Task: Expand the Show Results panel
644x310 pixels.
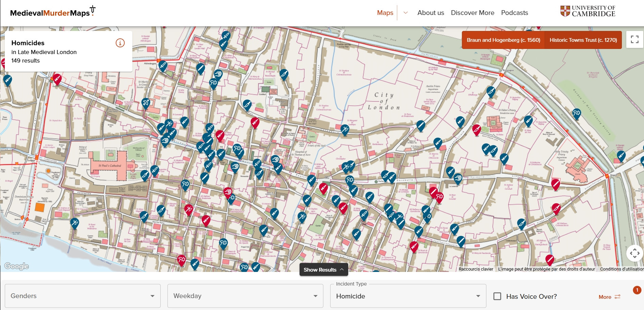Action: pyautogui.click(x=324, y=270)
